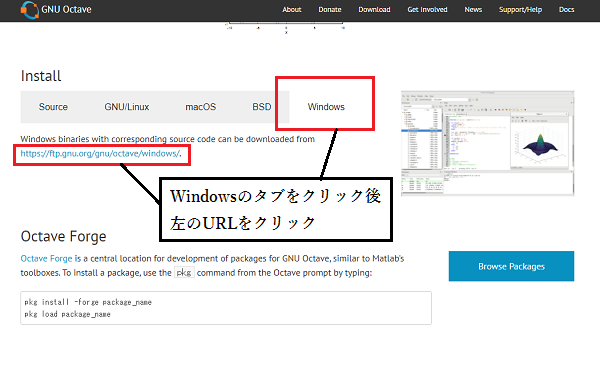The image size is (600, 367).
Task: Open Docs in navigation bar
Action: (566, 10)
